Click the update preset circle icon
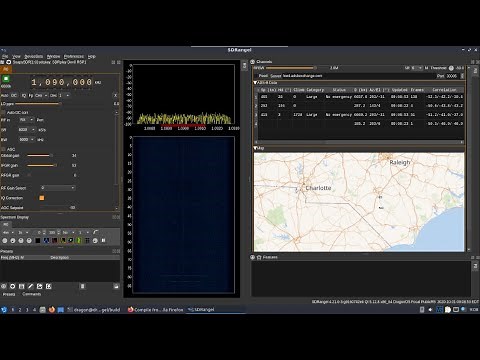 click(x=13, y=286)
